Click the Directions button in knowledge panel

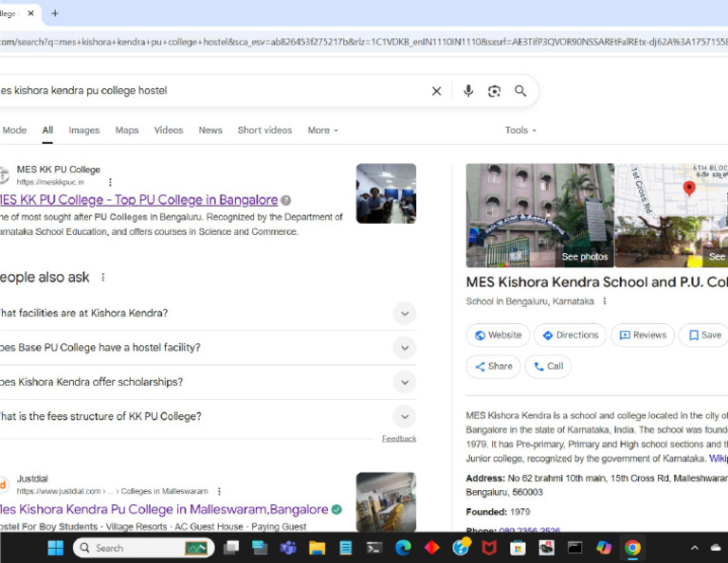point(570,335)
